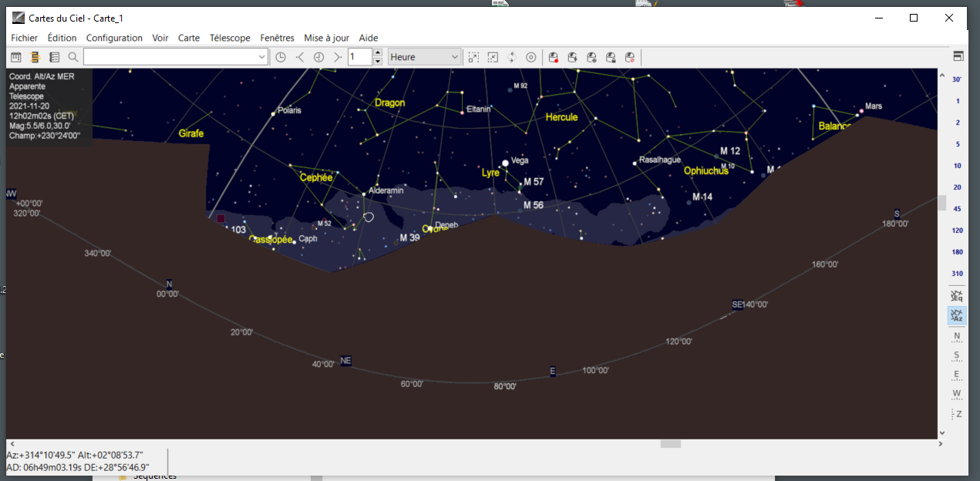This screenshot has height=481, width=980.
Task: Point view toward South with S button
Action: pos(957,355)
